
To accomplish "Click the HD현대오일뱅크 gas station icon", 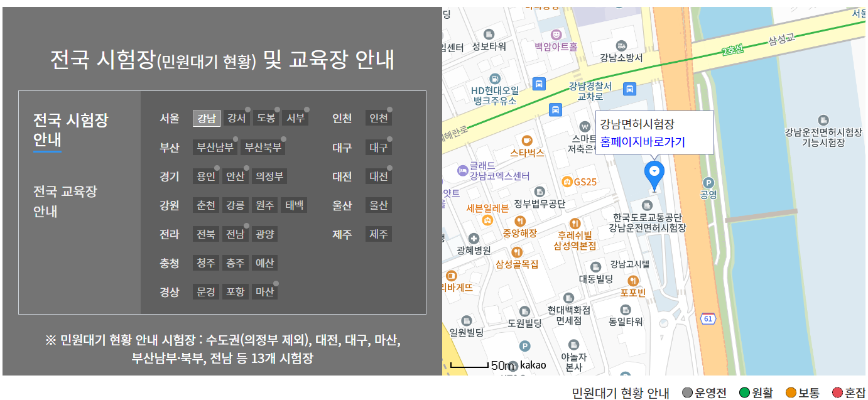I will [x=495, y=78].
